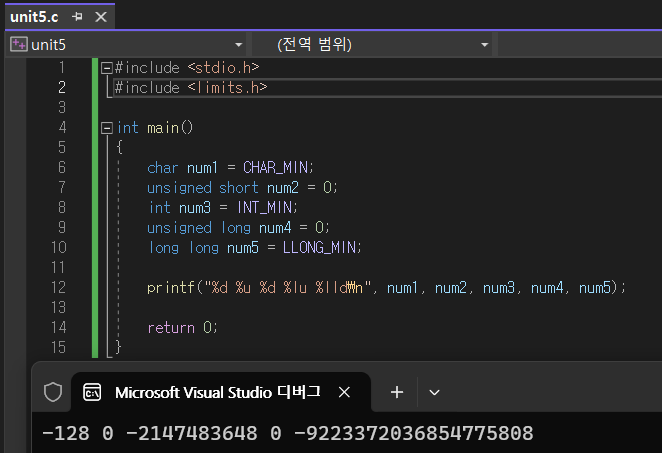
Task: Open the unit5 project scope dropdown
Action: [x=239, y=44]
